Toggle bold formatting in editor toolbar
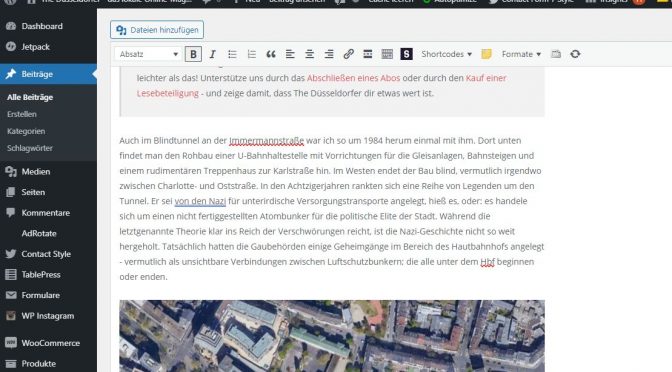Viewport: 672px width, 372px height. point(193,54)
